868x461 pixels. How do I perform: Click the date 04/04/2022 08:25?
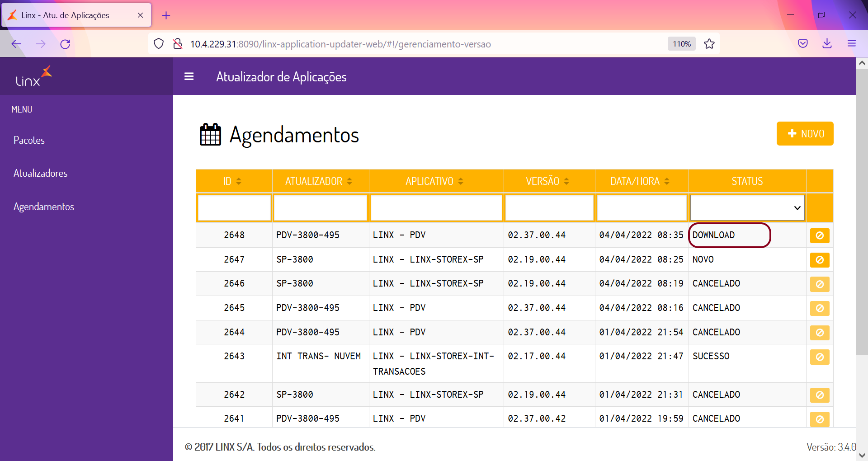(x=641, y=259)
